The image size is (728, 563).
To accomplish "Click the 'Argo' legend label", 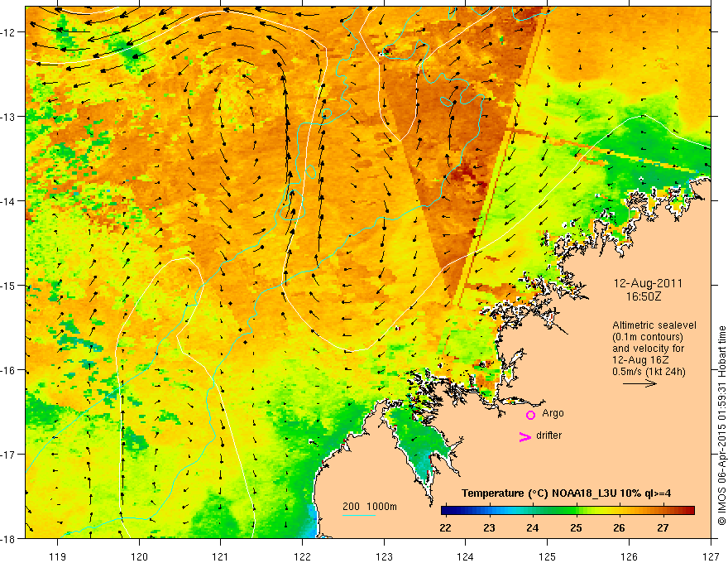I will point(553,413).
